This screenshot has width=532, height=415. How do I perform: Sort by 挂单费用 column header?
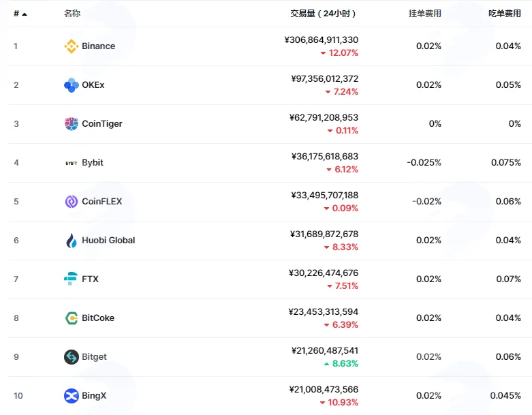coord(425,13)
